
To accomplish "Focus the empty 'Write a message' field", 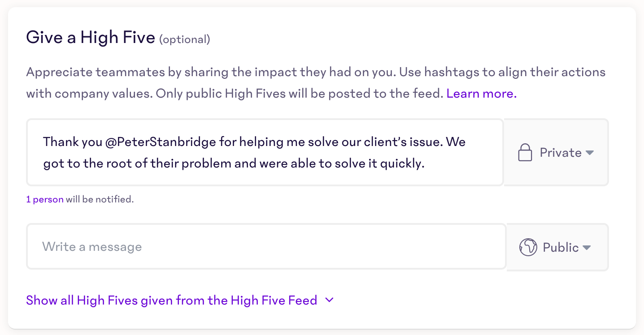I will click(x=266, y=247).
